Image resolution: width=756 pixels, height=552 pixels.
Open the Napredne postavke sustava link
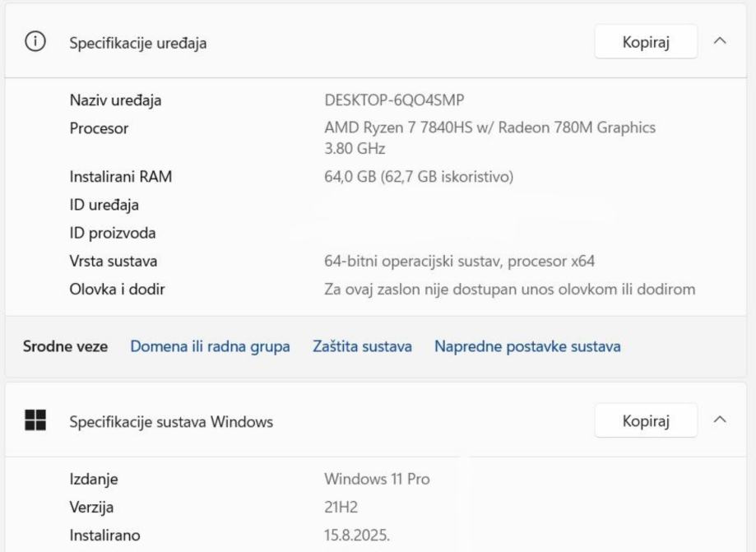(527, 346)
